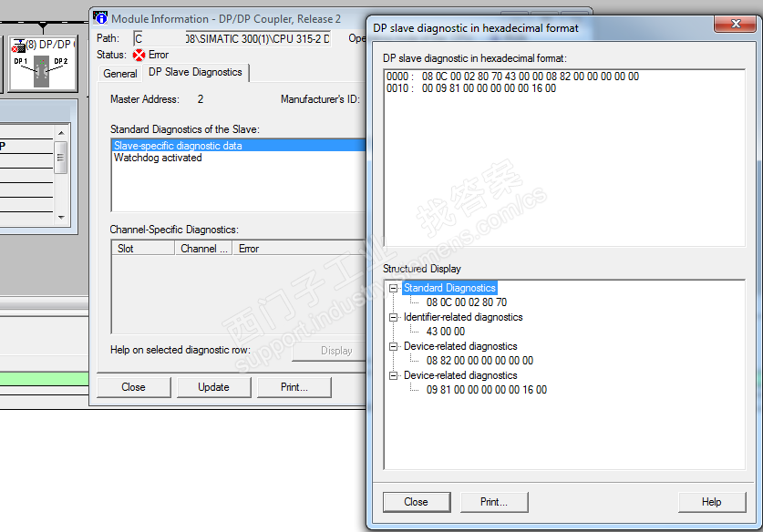Viewport: 763px width, 532px height.
Task: Click Close button in Module Information window
Action: [134, 387]
